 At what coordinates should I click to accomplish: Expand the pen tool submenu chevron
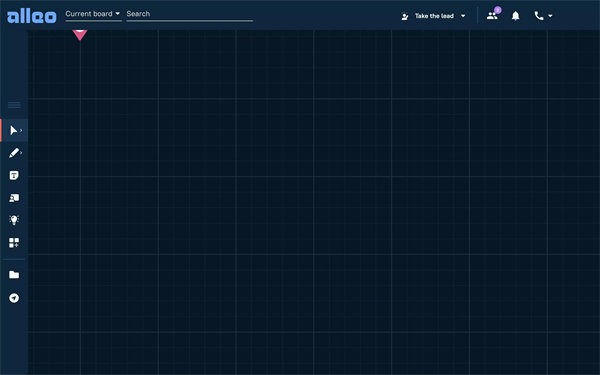click(x=21, y=153)
